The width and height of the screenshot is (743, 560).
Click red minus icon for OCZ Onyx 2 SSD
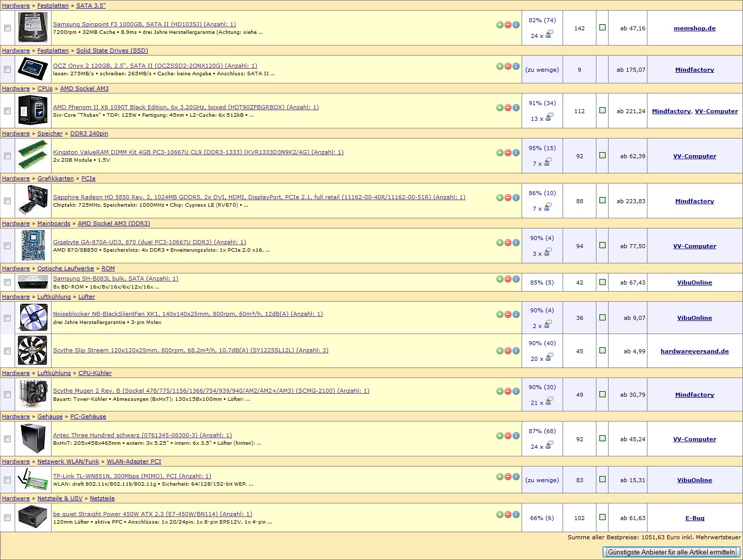pyautogui.click(x=507, y=66)
